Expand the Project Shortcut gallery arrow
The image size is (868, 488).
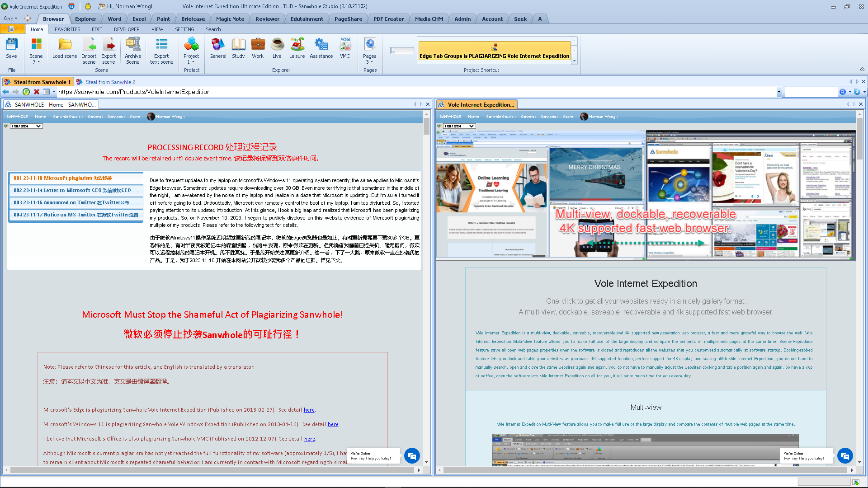(x=574, y=60)
